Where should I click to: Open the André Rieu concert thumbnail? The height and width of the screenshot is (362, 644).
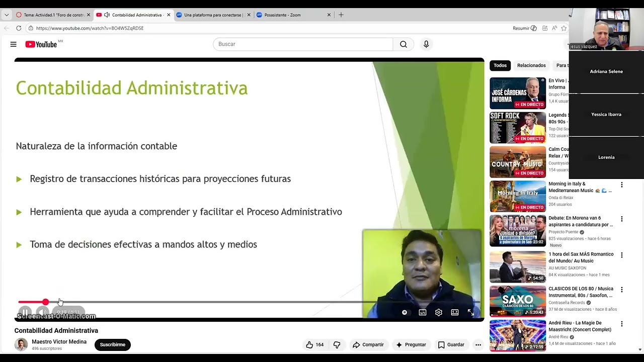[x=518, y=335]
